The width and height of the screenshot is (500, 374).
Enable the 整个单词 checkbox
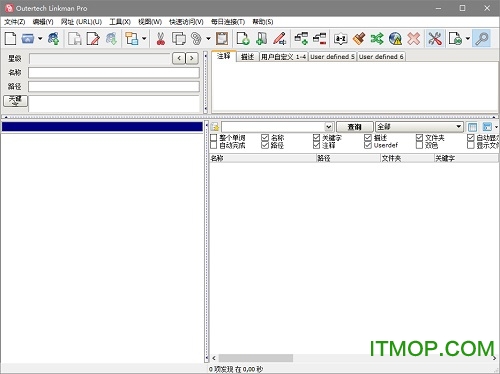[x=213, y=137]
